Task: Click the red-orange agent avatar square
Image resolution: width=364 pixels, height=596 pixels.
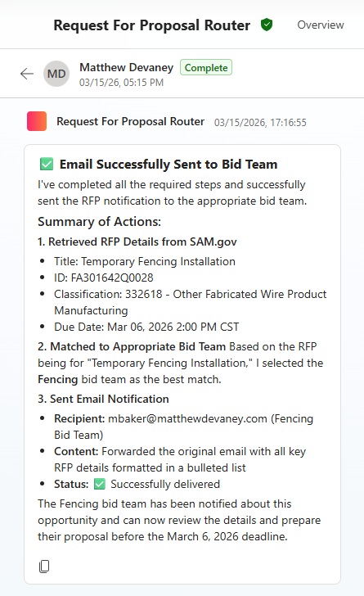Action: 37,121
